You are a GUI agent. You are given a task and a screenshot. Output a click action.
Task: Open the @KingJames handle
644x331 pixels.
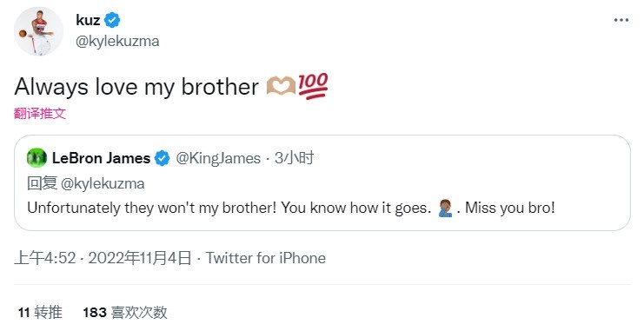pos(218,158)
